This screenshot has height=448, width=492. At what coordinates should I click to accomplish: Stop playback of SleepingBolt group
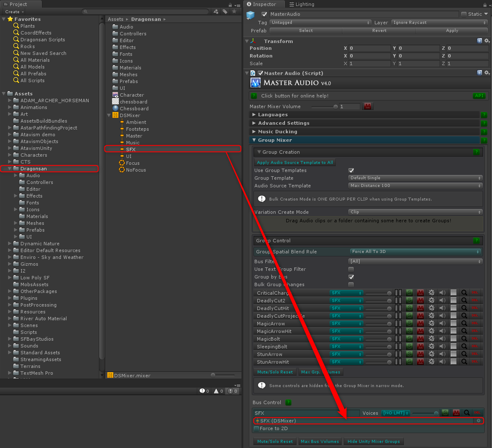[454, 346]
